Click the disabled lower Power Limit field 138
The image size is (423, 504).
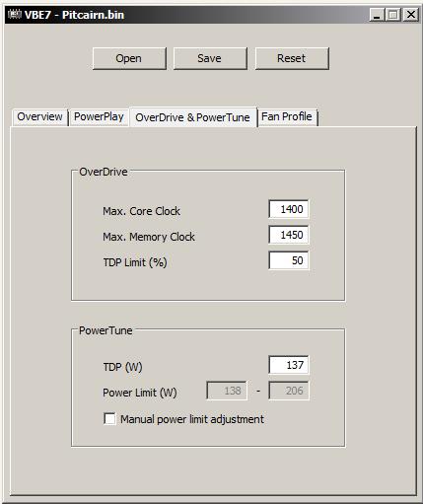[227, 391]
